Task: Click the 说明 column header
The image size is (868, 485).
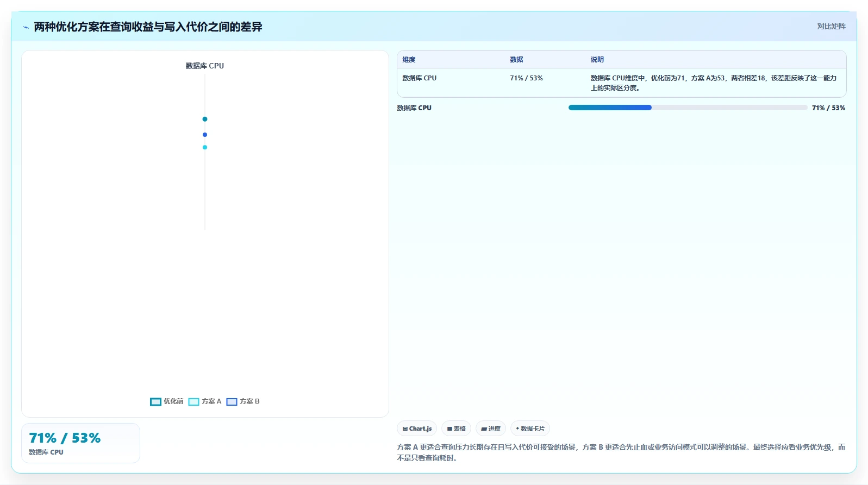Action: click(597, 60)
